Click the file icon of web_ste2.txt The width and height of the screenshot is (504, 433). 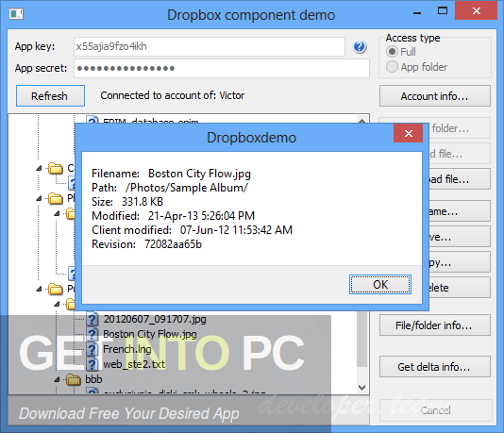point(92,364)
